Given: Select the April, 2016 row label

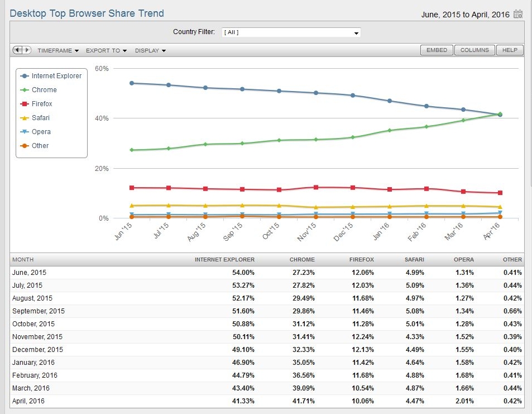Looking at the screenshot, I should click(x=28, y=401).
